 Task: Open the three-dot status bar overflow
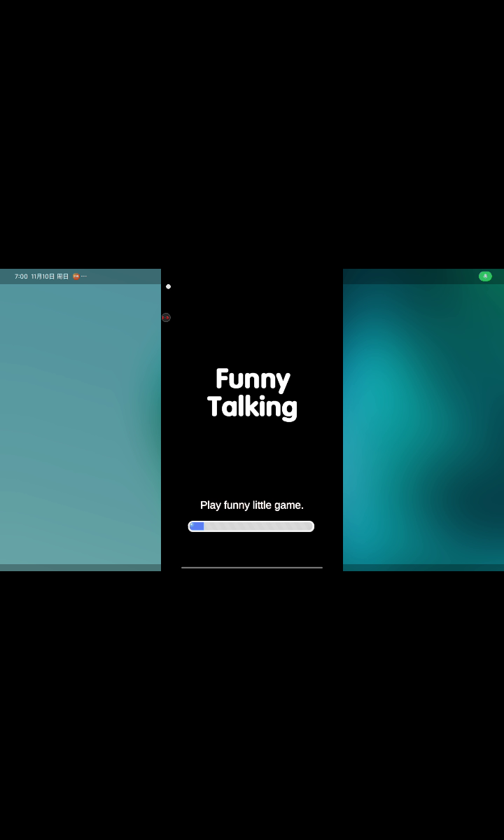pyautogui.click(x=84, y=276)
